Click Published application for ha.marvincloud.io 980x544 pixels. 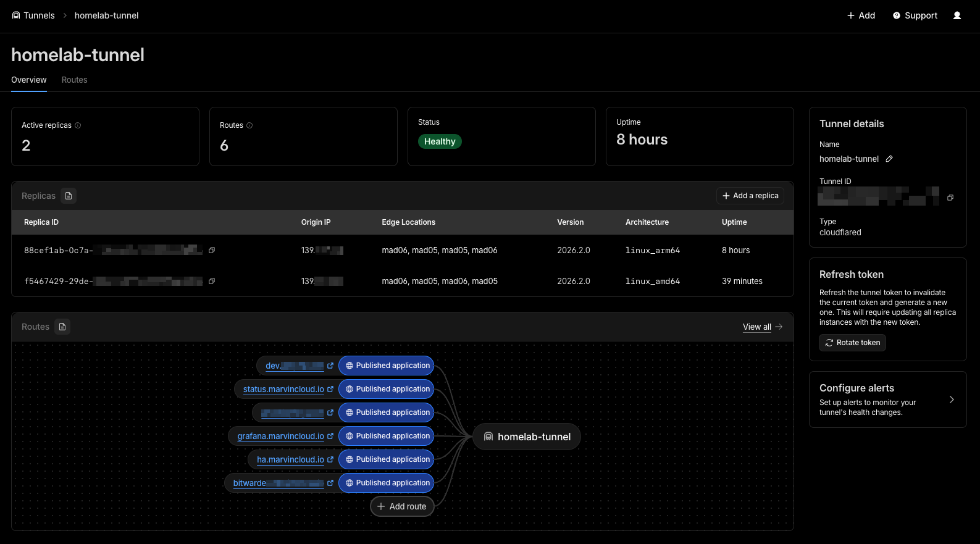click(x=387, y=459)
